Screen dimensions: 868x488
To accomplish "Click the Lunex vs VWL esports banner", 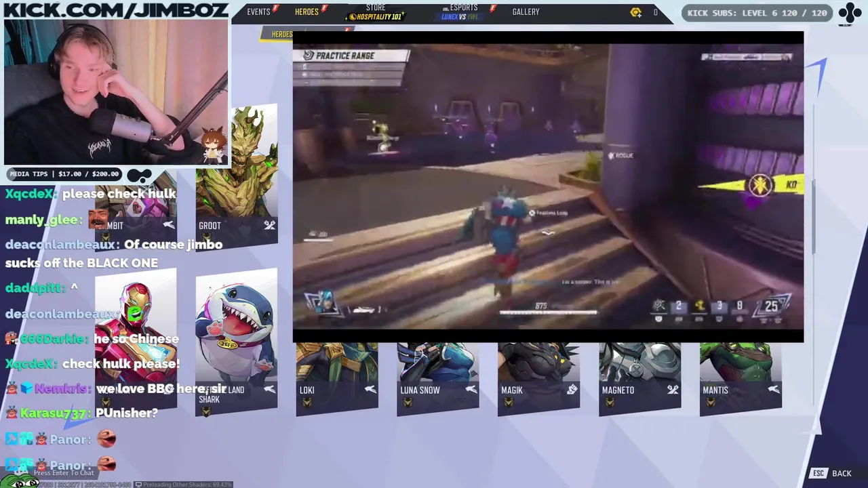I will [460, 17].
